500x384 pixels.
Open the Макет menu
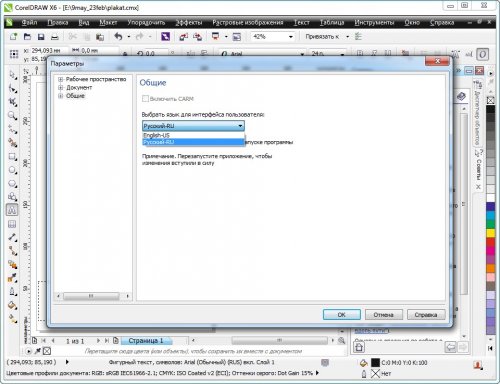coord(108,22)
